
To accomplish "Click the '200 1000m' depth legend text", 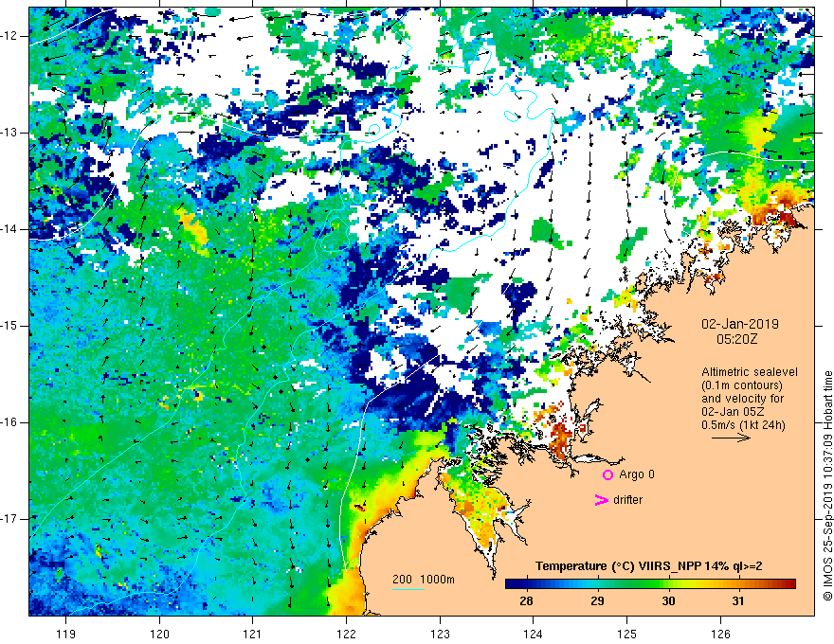I will tap(424, 580).
